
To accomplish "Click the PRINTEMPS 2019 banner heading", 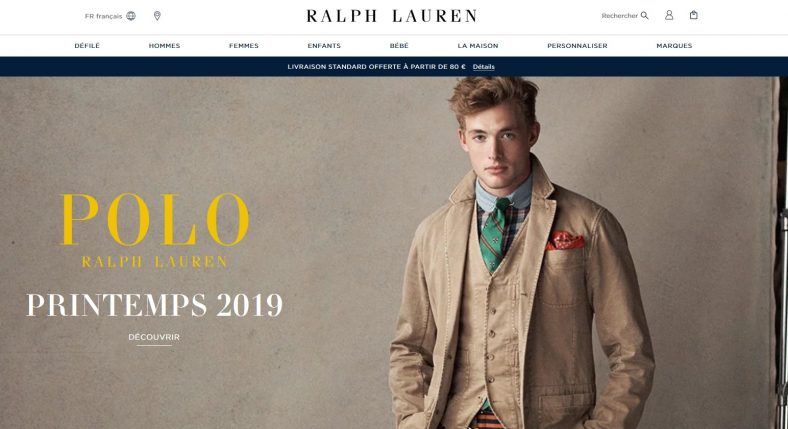I will 155,305.
